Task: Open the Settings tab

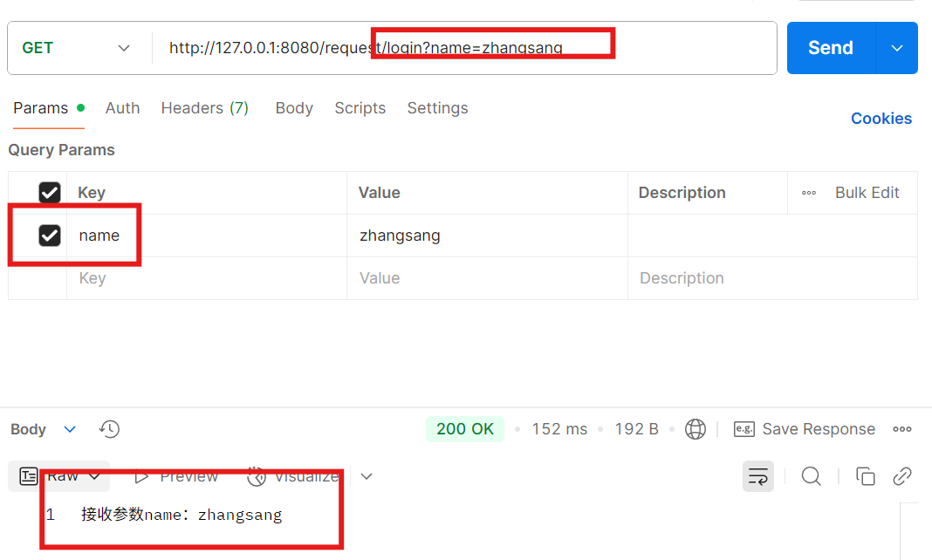Action: click(437, 108)
